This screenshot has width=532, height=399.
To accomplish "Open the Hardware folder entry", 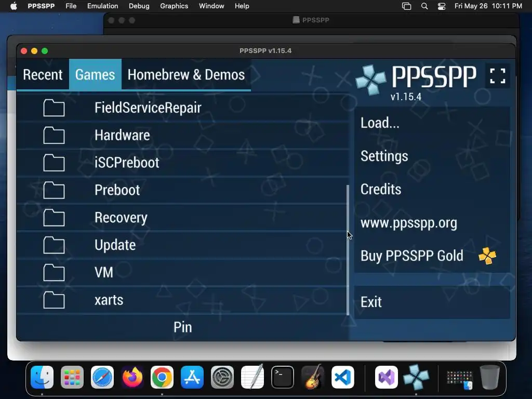I will 182,136.
